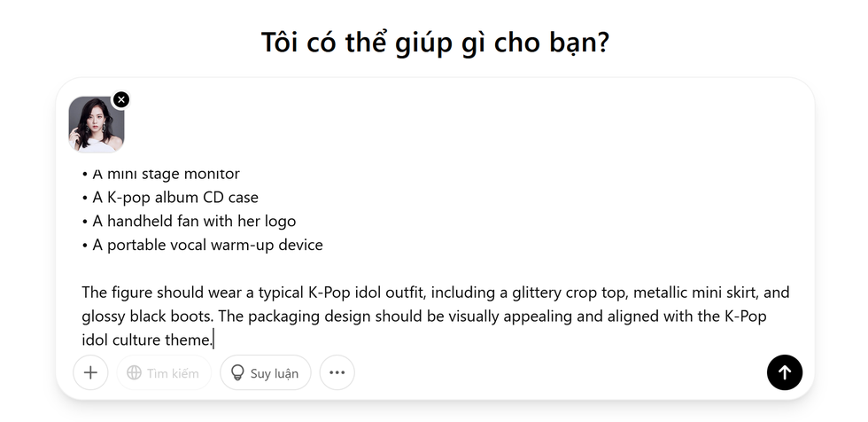Click the 'A portable vocal warm-up device' line
The image size is (868, 422).
207,245
